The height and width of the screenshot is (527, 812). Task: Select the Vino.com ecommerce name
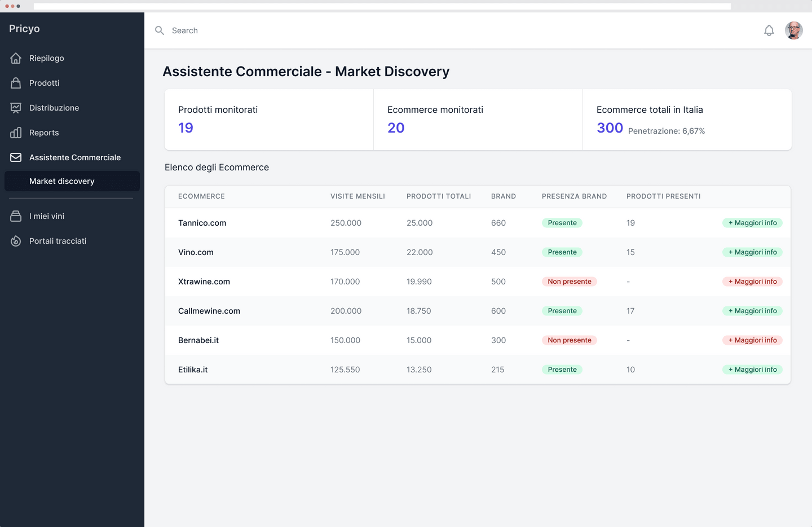(196, 252)
